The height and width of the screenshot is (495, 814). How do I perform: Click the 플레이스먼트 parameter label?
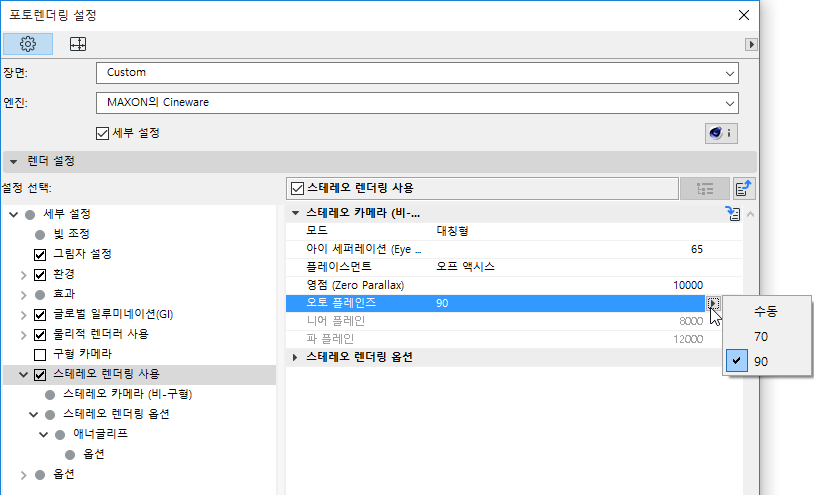pyautogui.click(x=338, y=267)
